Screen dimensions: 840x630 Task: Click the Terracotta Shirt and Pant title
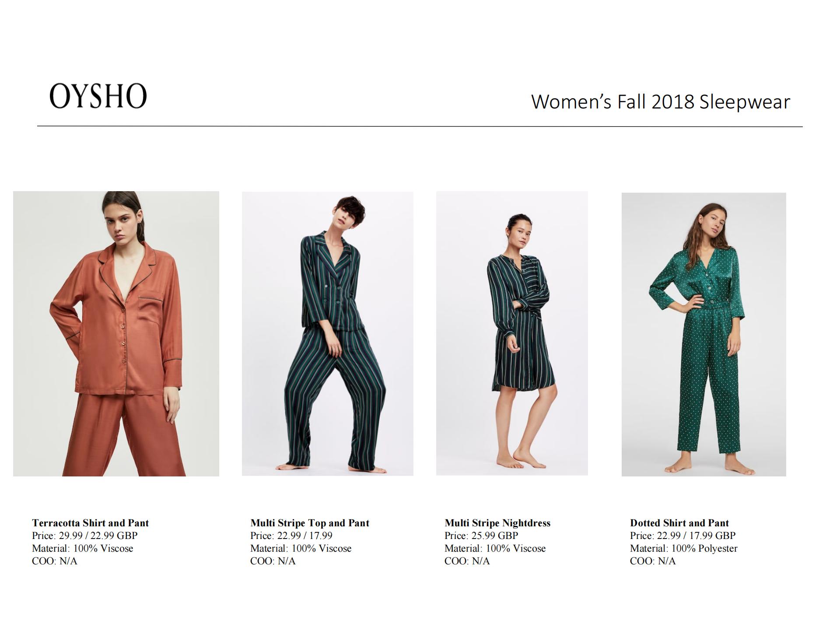(91, 523)
